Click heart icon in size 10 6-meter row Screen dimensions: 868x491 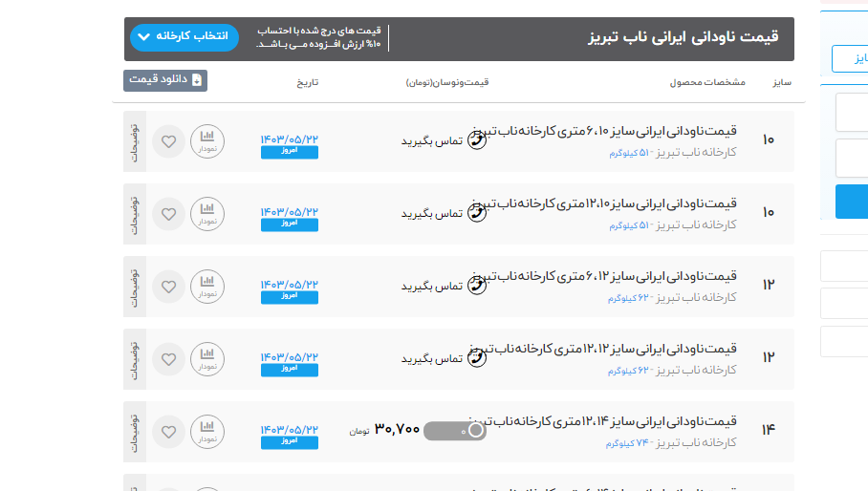169,141
